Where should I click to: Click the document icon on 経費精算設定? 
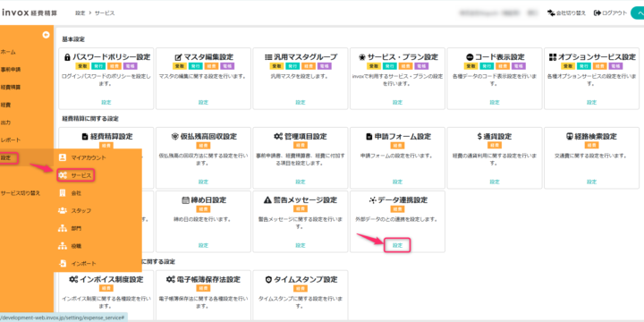click(x=85, y=137)
